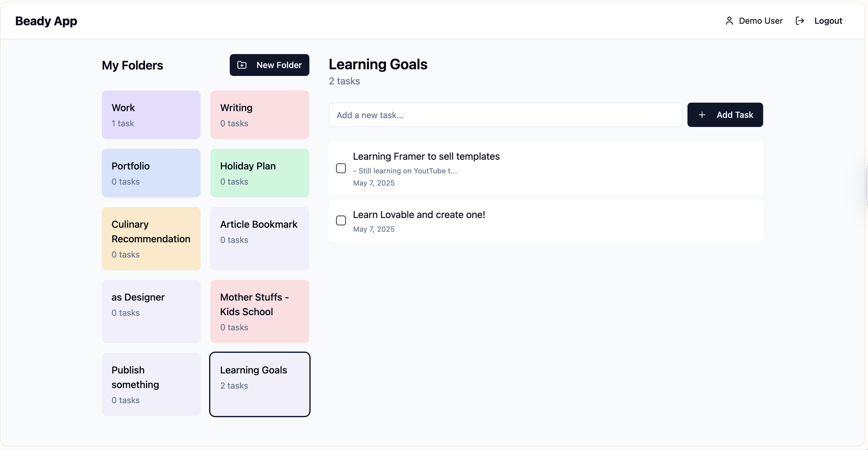The width and height of the screenshot is (868, 450).
Task: Click the user profile icon
Action: (729, 21)
